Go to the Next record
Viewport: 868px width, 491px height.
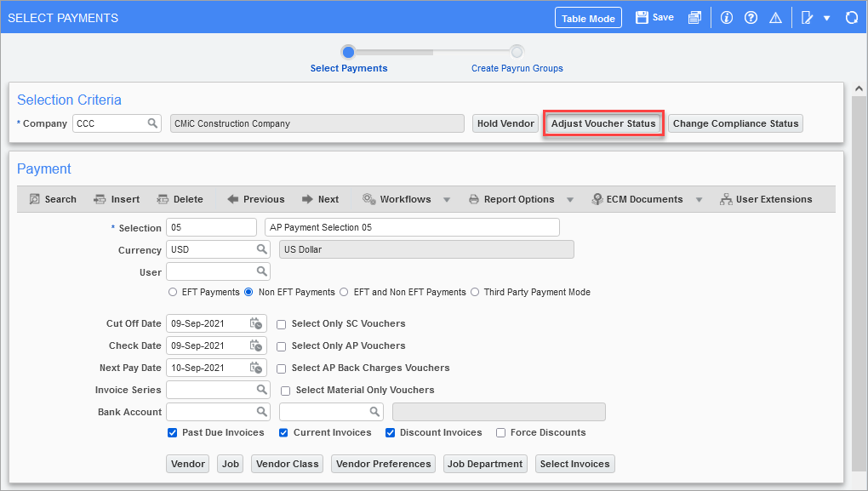(x=320, y=199)
